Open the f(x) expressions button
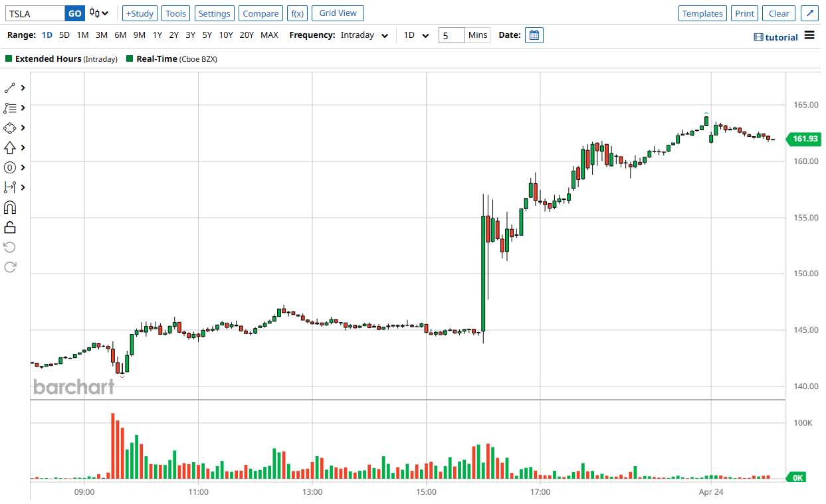The width and height of the screenshot is (826, 504). click(x=297, y=13)
